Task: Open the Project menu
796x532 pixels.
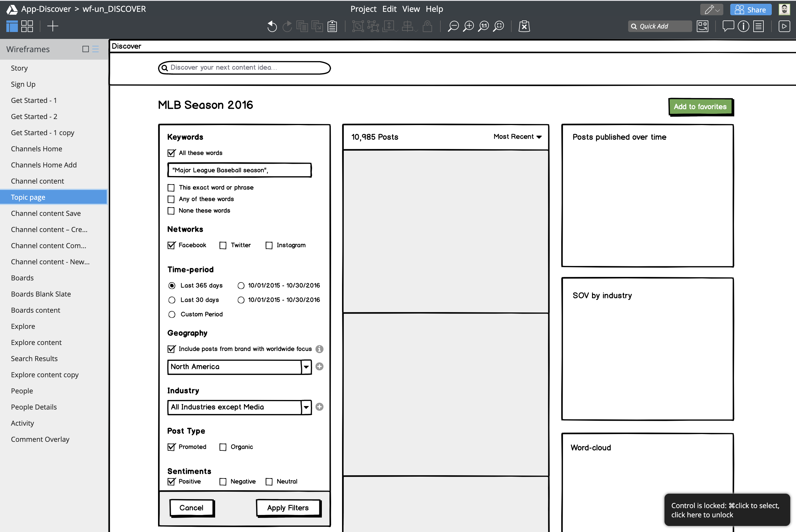Action: (363, 9)
